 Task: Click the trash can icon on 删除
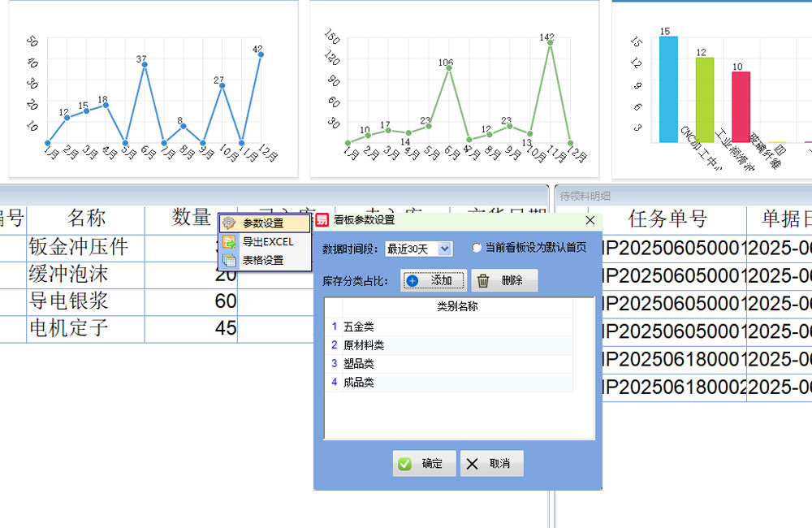(x=483, y=281)
